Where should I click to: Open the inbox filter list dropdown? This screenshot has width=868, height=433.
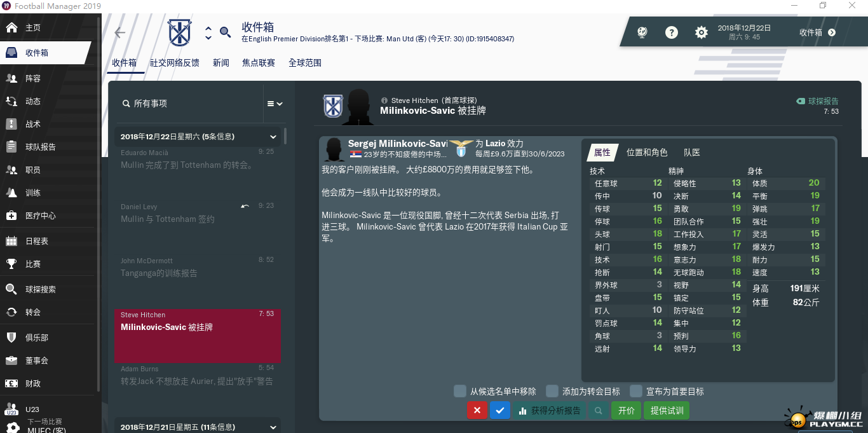(x=275, y=104)
